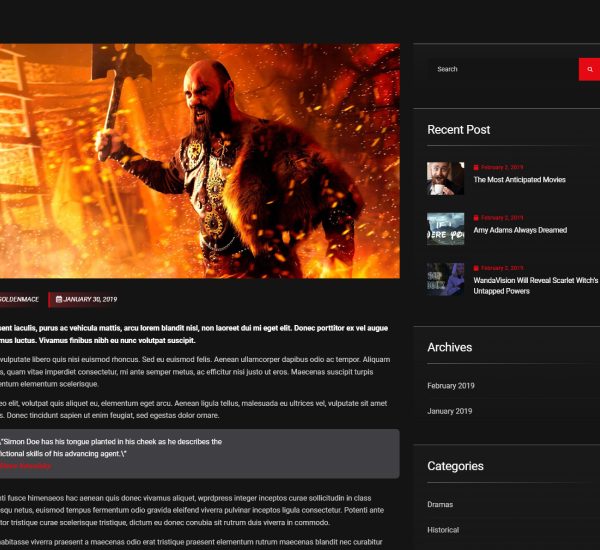600x550 pixels.
Task: Open Amy Adams Always Dreamed post
Action: pos(520,230)
